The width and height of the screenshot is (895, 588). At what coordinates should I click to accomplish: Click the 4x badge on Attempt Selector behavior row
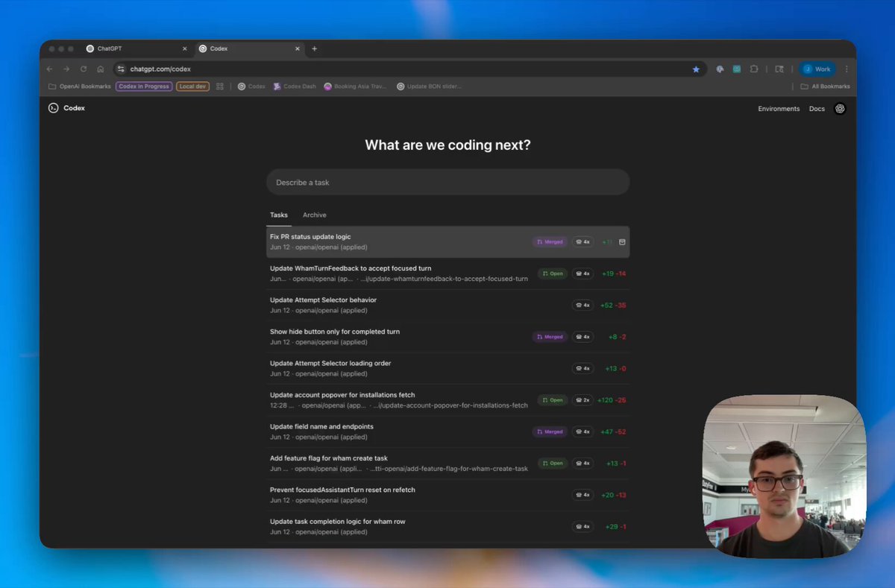coord(582,305)
